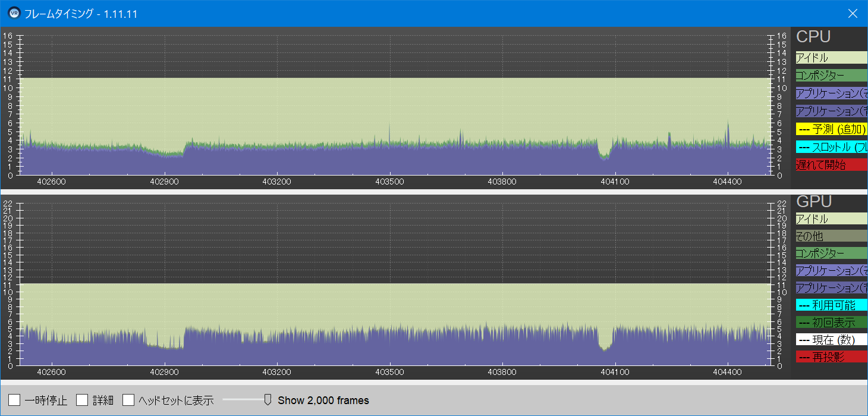
Task: Click the red 再投影 legend entry
Action: 831,357
